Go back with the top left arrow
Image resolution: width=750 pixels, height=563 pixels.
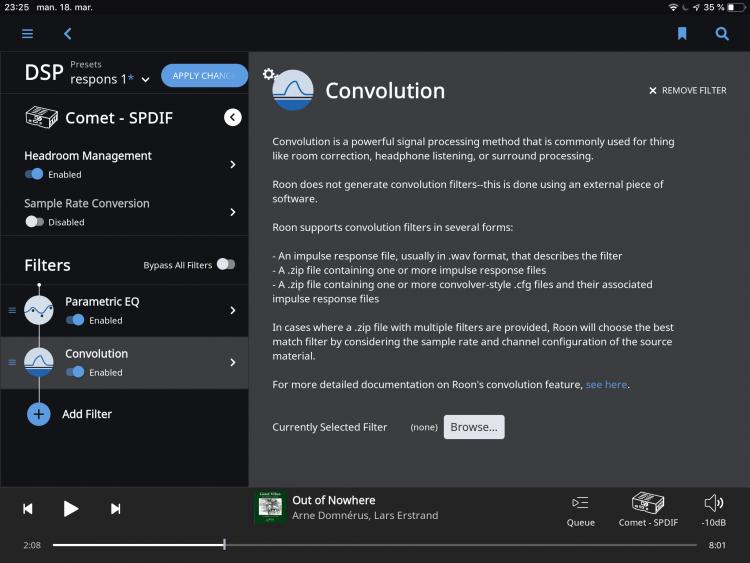(x=67, y=33)
